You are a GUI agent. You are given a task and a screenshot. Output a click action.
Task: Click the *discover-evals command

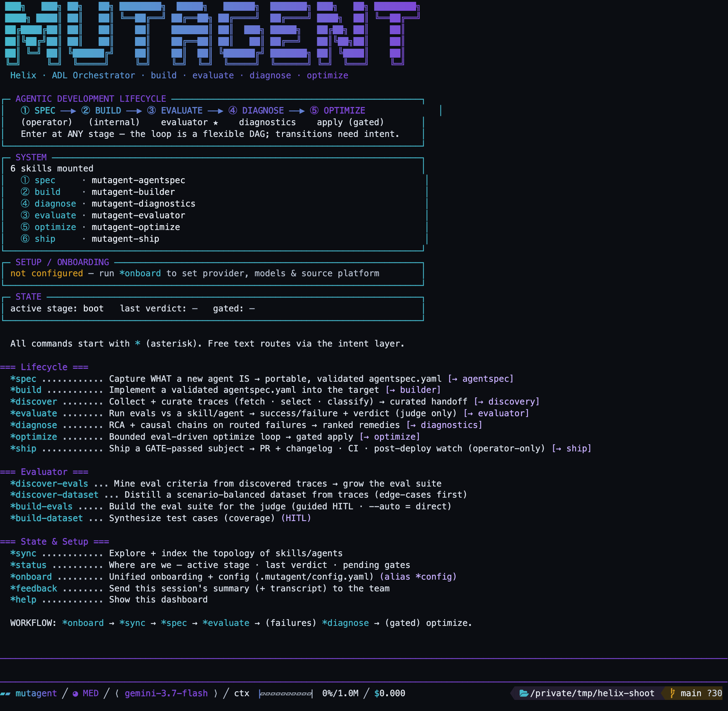click(49, 483)
